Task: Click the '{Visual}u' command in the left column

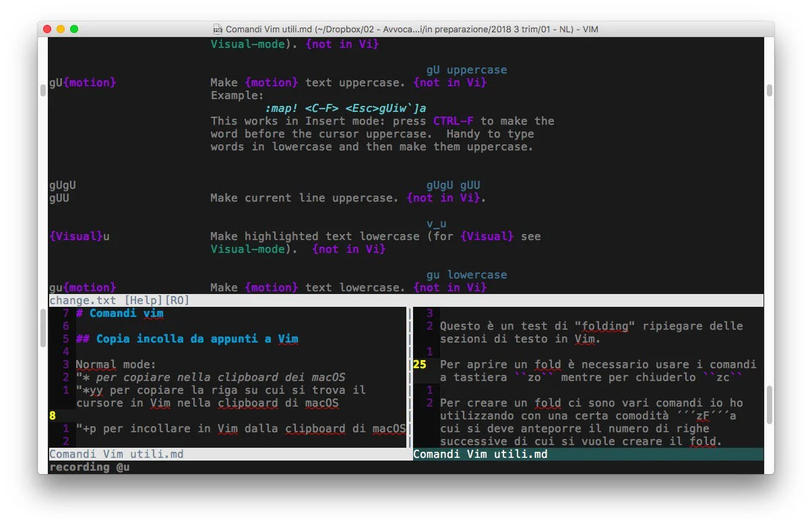Action: pos(80,237)
